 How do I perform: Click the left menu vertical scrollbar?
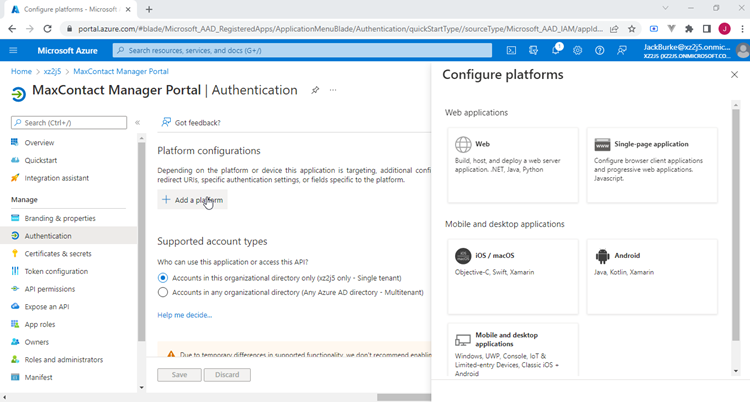click(141, 242)
